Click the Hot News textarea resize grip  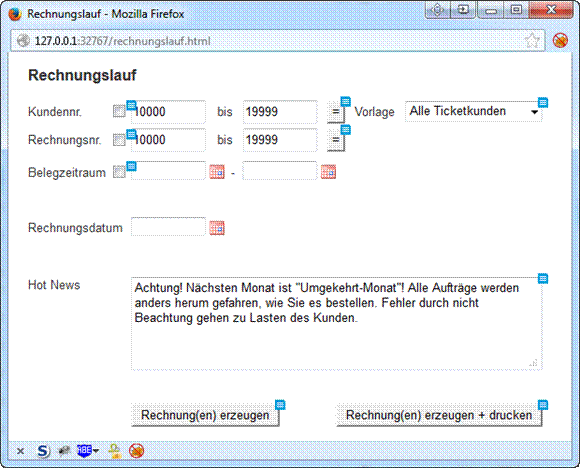533,363
